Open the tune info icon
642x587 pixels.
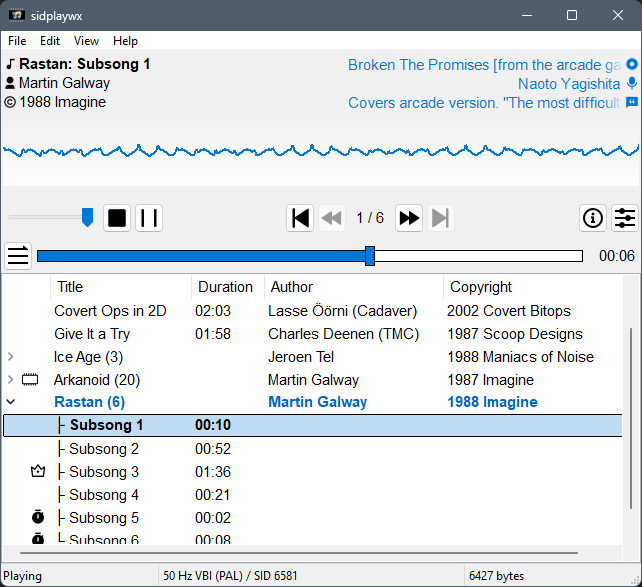[x=593, y=218]
